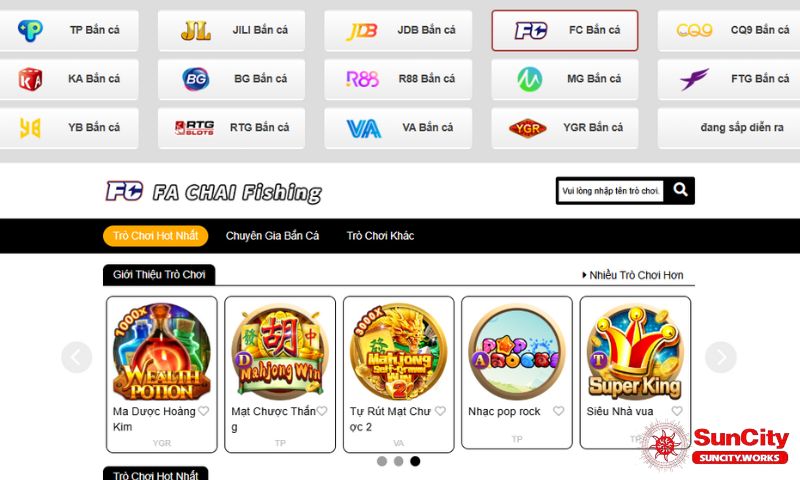
Task: Select the TP Bắn cá provider logo
Action: click(30, 30)
